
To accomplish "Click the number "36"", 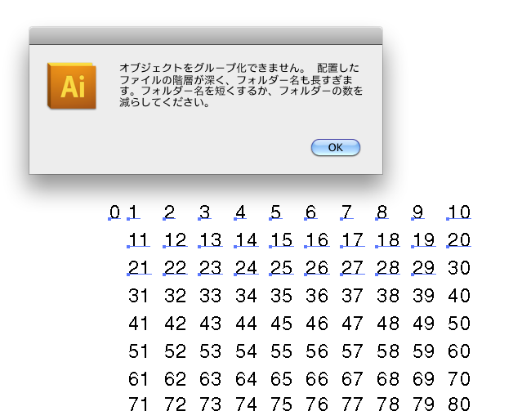I will click(x=317, y=296).
